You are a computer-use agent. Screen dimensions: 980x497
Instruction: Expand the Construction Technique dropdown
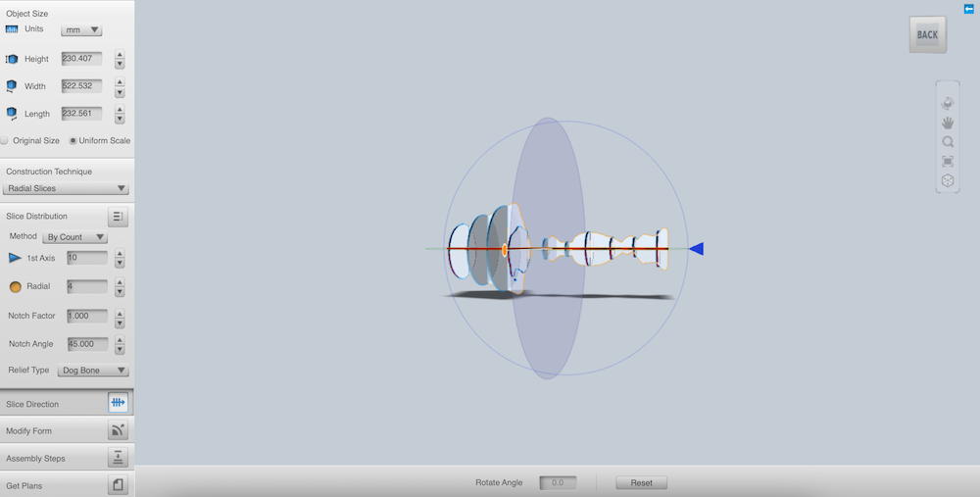67,188
